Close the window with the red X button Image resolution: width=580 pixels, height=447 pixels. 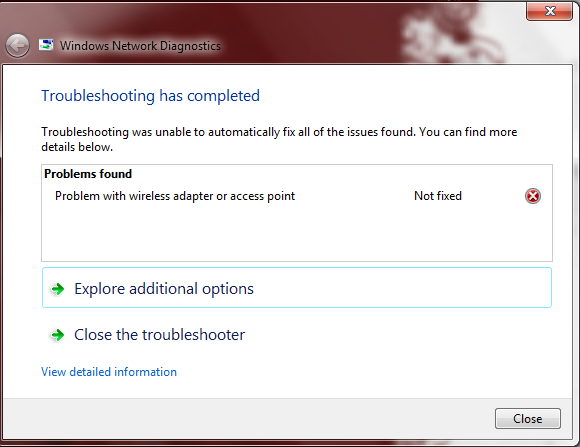tap(549, 11)
